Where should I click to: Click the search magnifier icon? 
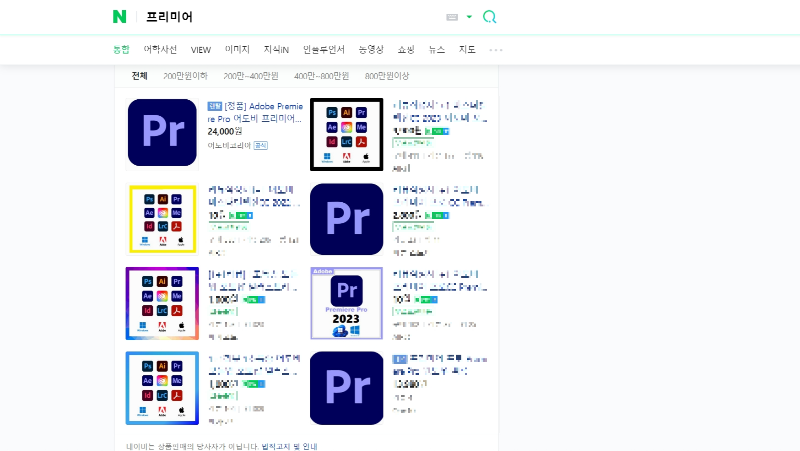[x=489, y=17]
